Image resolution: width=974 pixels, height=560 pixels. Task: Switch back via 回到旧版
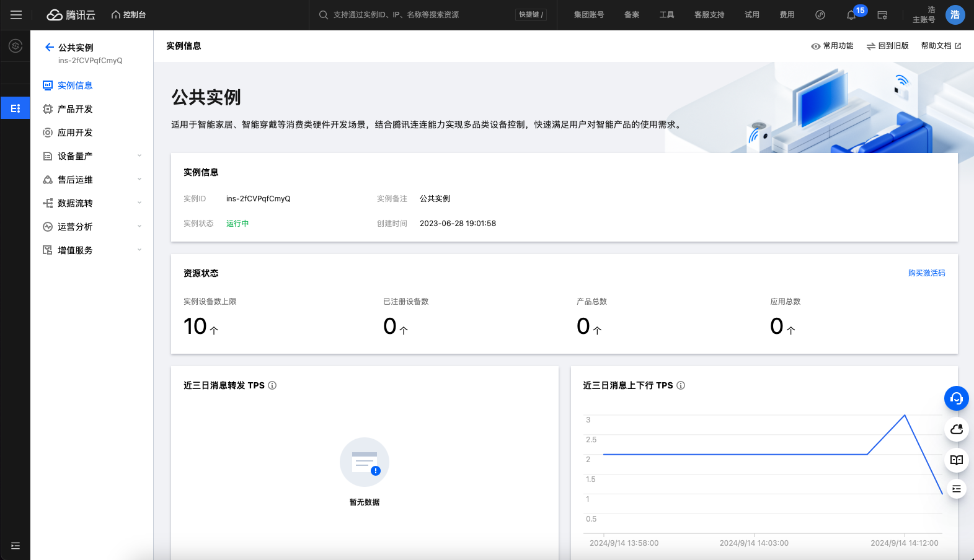click(x=887, y=46)
